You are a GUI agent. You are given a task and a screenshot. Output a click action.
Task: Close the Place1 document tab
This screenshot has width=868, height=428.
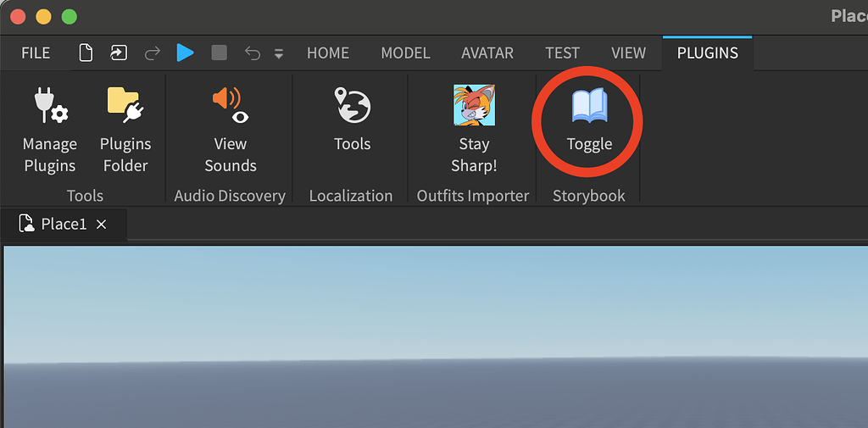pos(102,225)
